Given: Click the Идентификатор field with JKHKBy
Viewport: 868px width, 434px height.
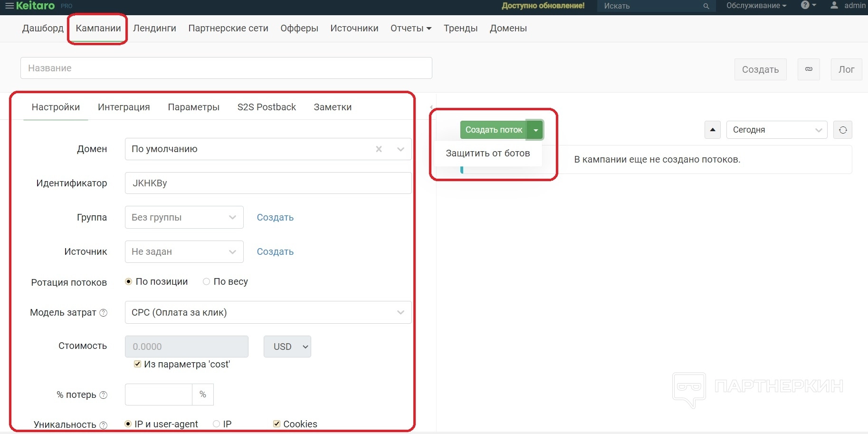Looking at the screenshot, I should click(x=268, y=183).
